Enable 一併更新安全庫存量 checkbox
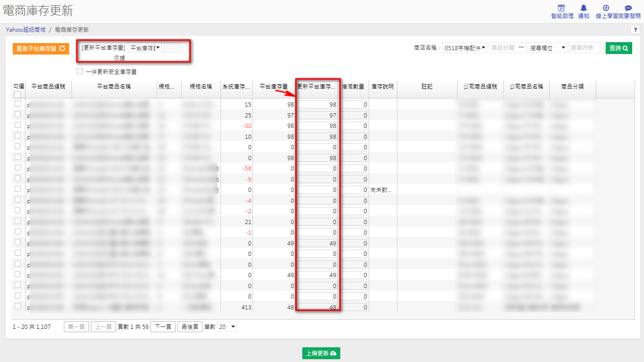The width and height of the screenshot is (644, 362). pyautogui.click(x=80, y=72)
